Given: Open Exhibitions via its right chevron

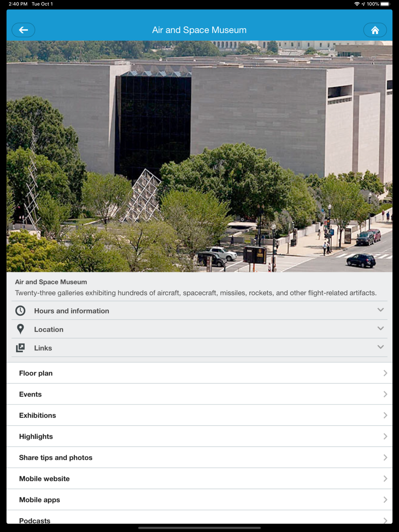Looking at the screenshot, I should point(385,415).
